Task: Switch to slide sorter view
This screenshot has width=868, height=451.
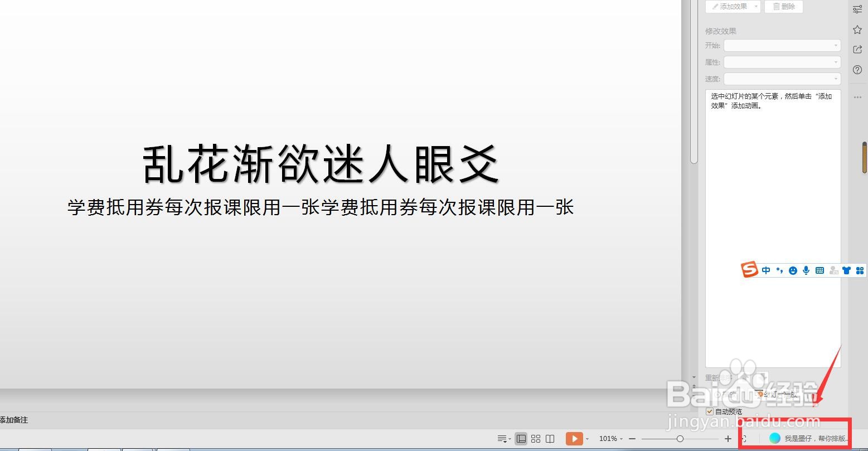Action: [x=536, y=439]
